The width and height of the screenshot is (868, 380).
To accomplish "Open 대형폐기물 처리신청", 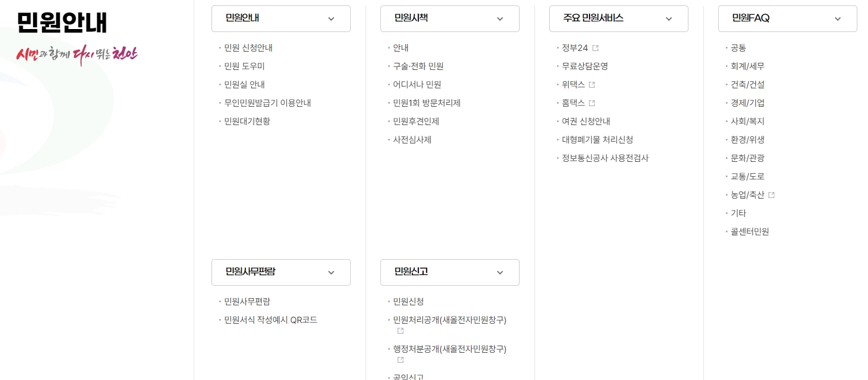I will click(x=597, y=140).
